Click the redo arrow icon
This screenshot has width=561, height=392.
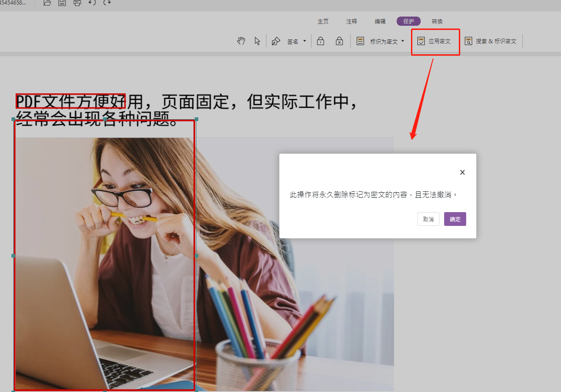107,3
